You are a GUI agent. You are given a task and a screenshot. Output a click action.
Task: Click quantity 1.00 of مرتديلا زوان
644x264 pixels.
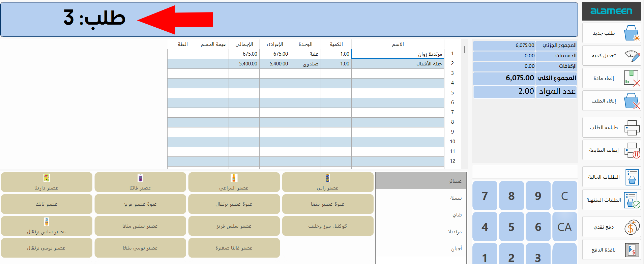[x=336, y=54]
